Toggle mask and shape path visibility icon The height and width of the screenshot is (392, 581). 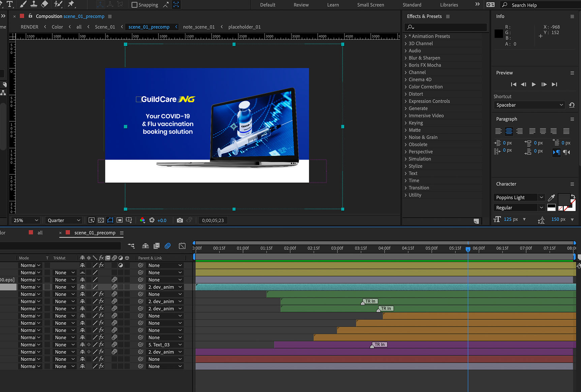[x=110, y=220]
